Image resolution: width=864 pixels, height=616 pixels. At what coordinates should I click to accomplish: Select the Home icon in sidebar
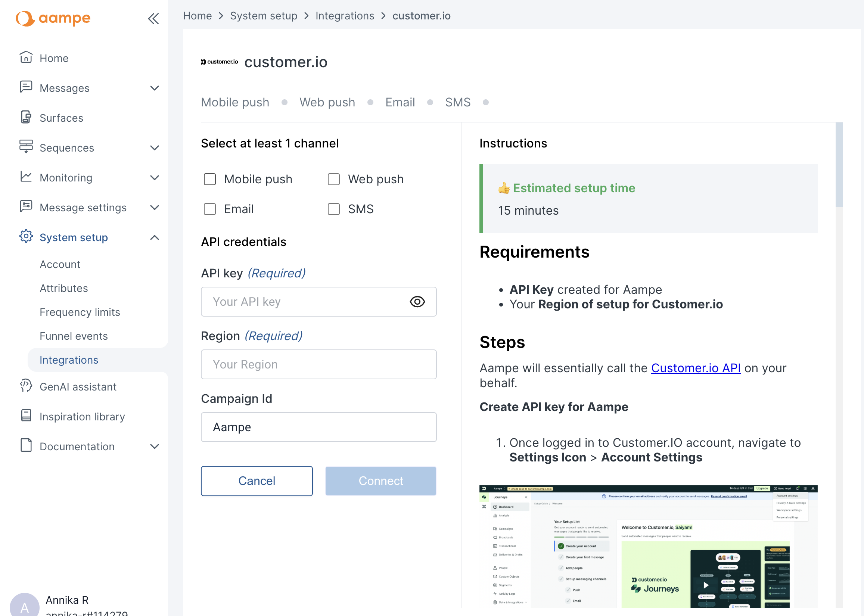click(x=25, y=57)
